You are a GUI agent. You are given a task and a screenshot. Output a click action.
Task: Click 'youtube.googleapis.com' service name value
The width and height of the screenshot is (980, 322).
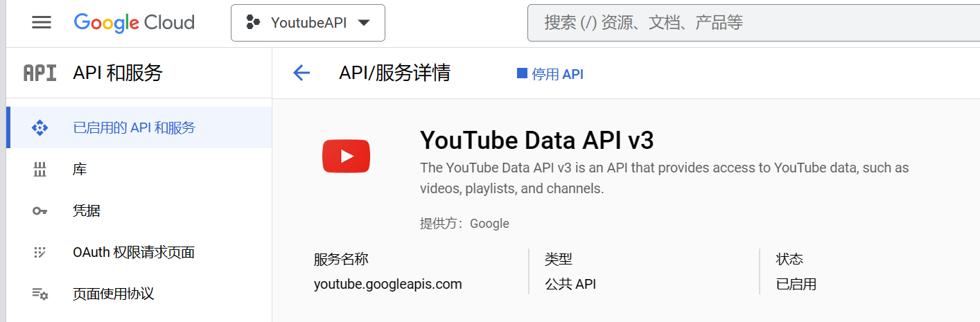click(x=387, y=284)
